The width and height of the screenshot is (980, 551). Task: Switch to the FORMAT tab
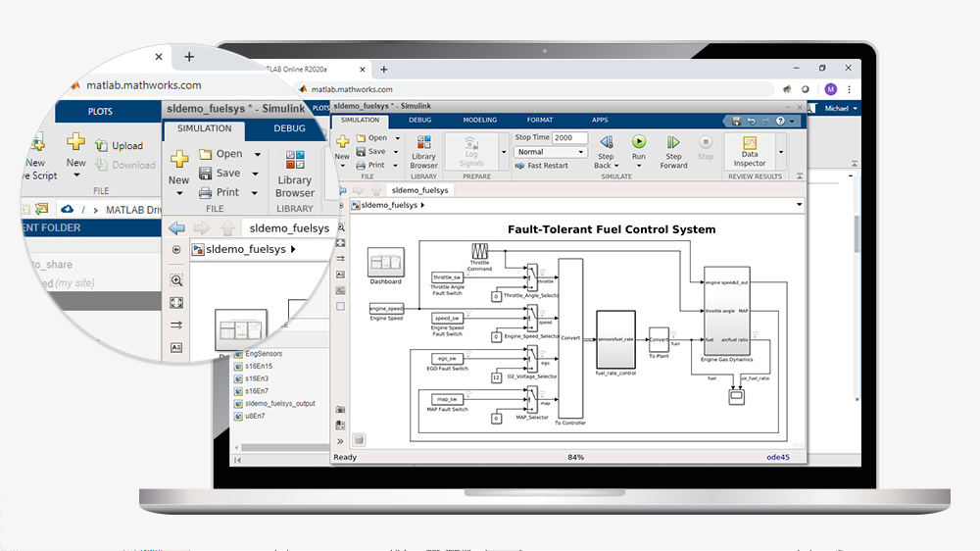click(539, 120)
